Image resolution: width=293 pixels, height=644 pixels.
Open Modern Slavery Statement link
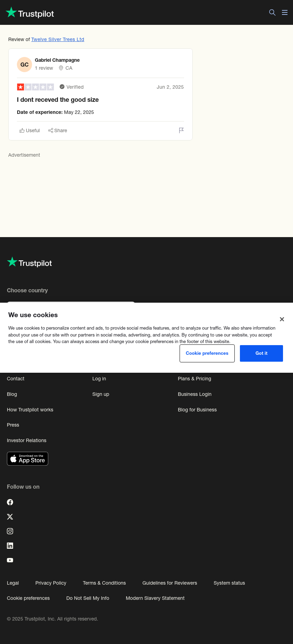point(155,598)
